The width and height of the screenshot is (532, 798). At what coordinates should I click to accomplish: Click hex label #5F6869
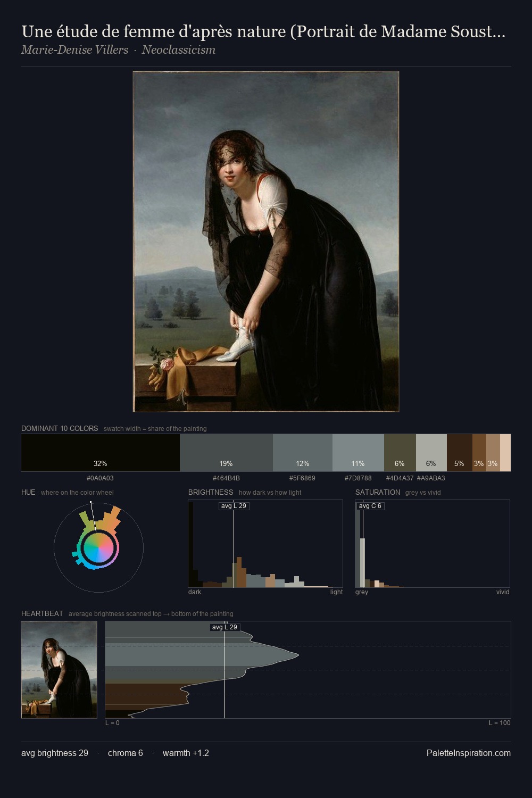click(x=302, y=478)
